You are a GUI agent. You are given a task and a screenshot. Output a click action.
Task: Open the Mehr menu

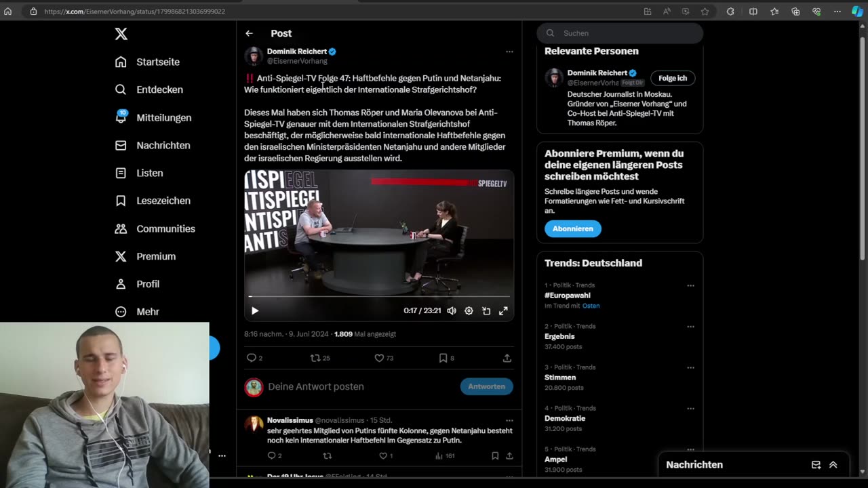tap(137, 312)
